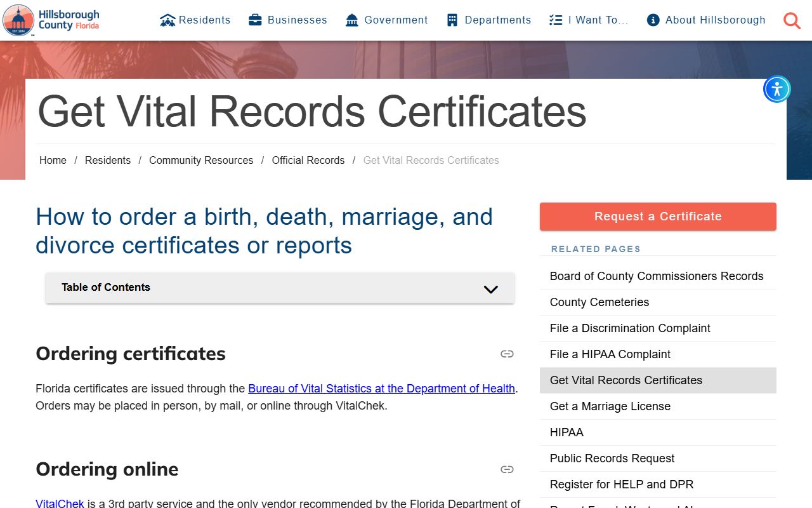Click the Related Pages label

coord(596,249)
